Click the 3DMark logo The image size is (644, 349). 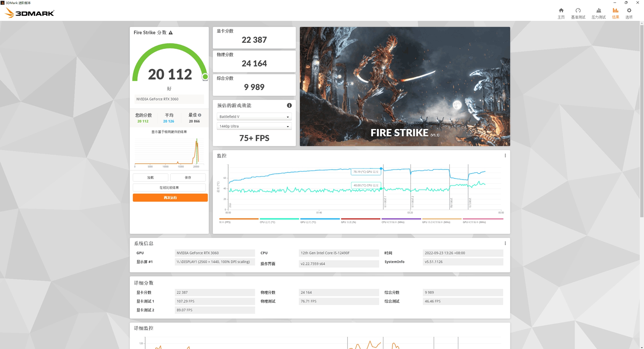[x=29, y=12]
